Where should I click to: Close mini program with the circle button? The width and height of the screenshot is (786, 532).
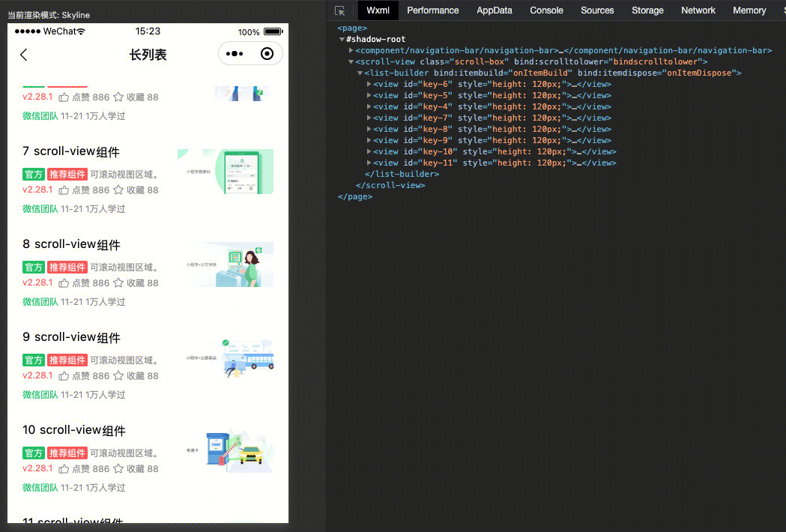click(267, 54)
